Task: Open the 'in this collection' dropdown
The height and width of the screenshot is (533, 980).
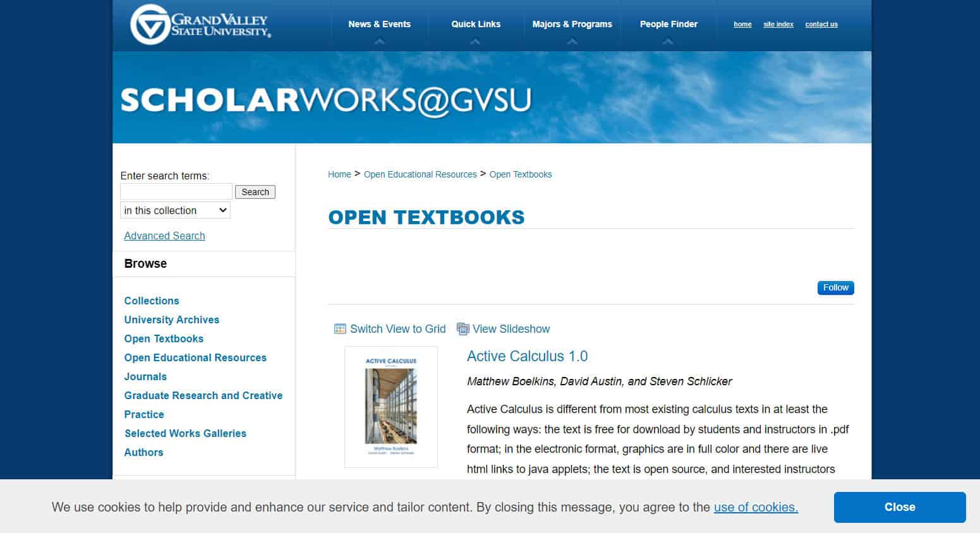Action: 175,210
